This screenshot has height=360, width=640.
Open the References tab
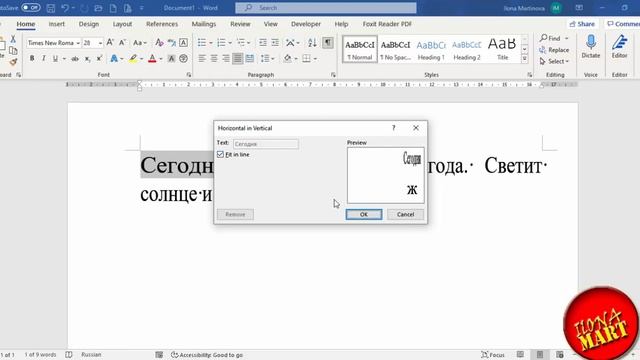point(162,24)
